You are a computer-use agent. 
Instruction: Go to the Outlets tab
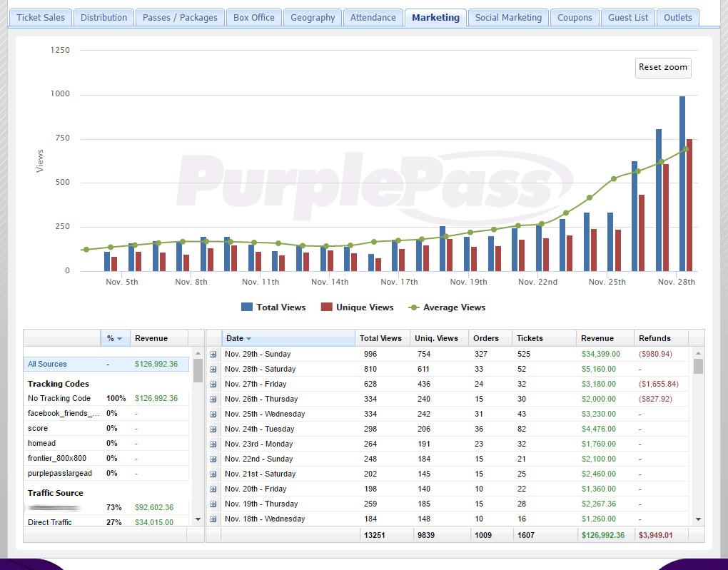coord(678,18)
